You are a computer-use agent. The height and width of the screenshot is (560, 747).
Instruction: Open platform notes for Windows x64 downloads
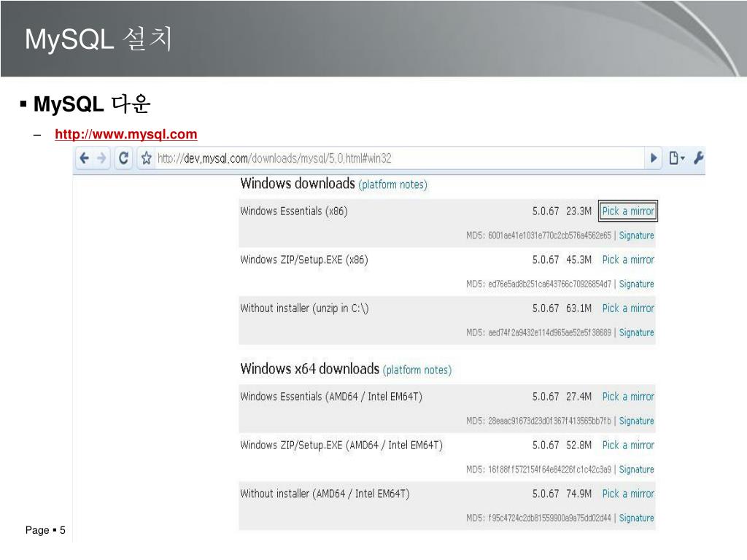(417, 370)
